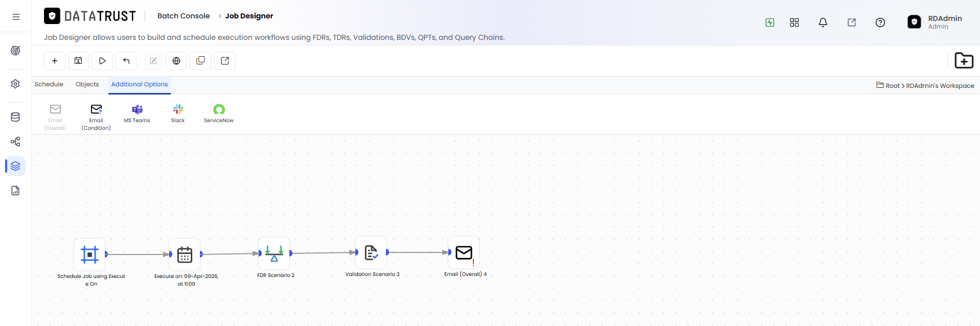Open the notifications bell
Screen dimensions: 980x326
pos(823,22)
